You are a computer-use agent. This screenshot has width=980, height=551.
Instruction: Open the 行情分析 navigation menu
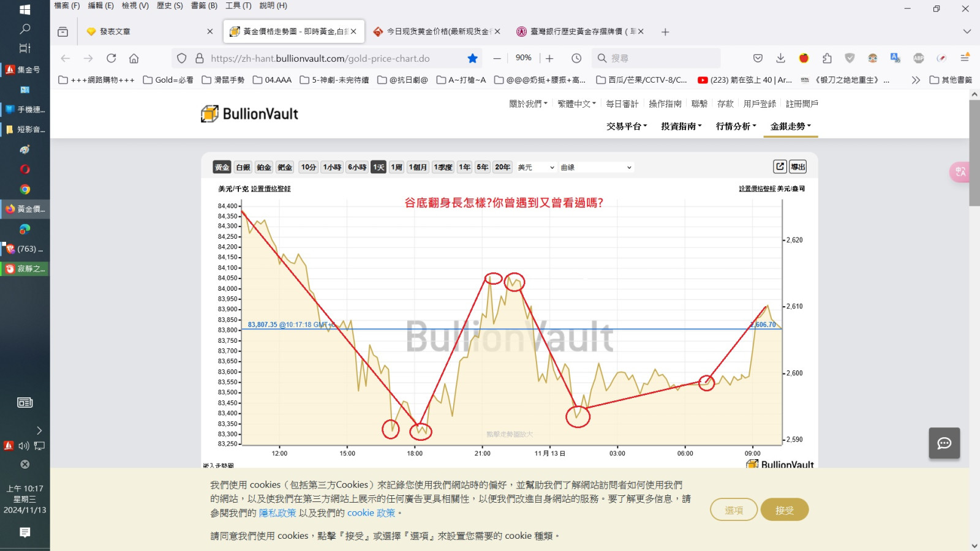(736, 126)
